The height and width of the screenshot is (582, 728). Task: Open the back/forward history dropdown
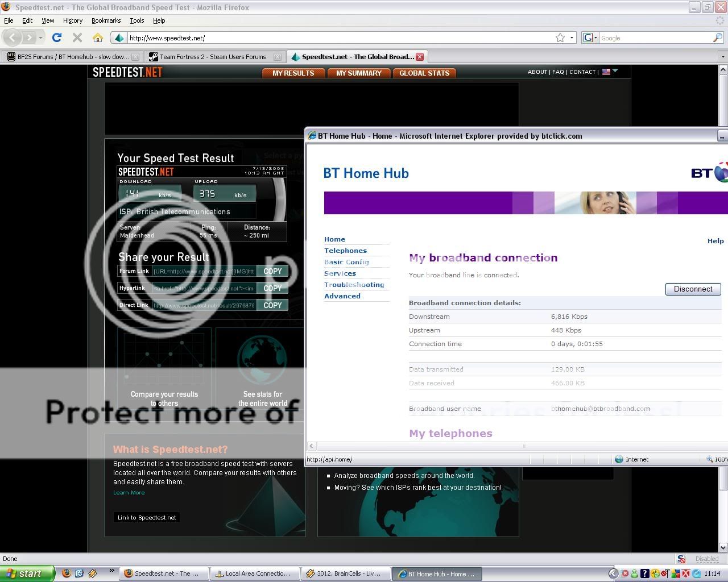(40, 38)
